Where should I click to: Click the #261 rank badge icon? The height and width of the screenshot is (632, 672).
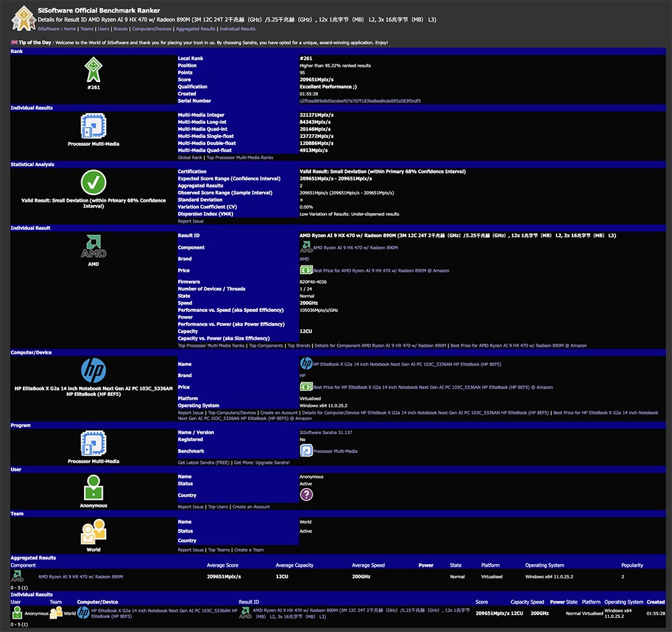[93, 70]
